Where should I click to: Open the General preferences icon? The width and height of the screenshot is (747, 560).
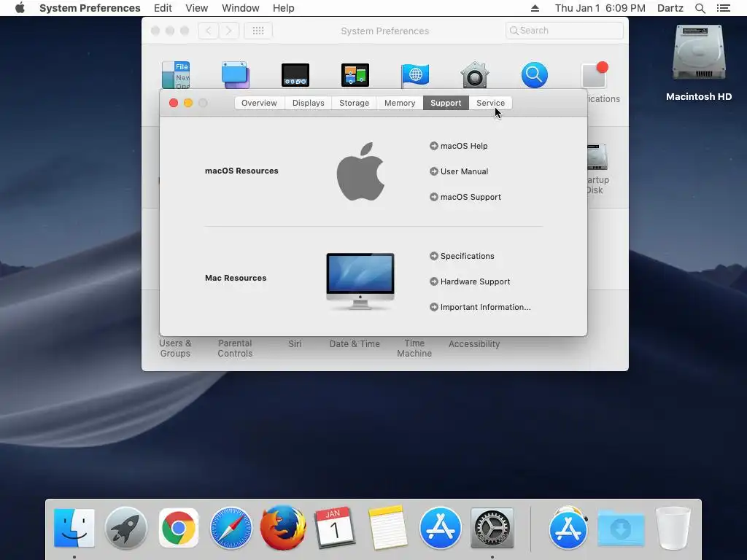176,75
